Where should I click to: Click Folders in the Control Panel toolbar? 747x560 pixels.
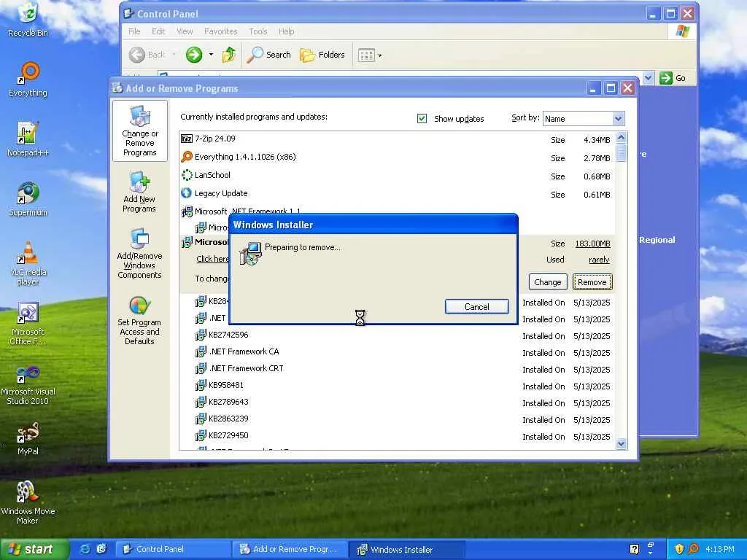[x=322, y=55]
